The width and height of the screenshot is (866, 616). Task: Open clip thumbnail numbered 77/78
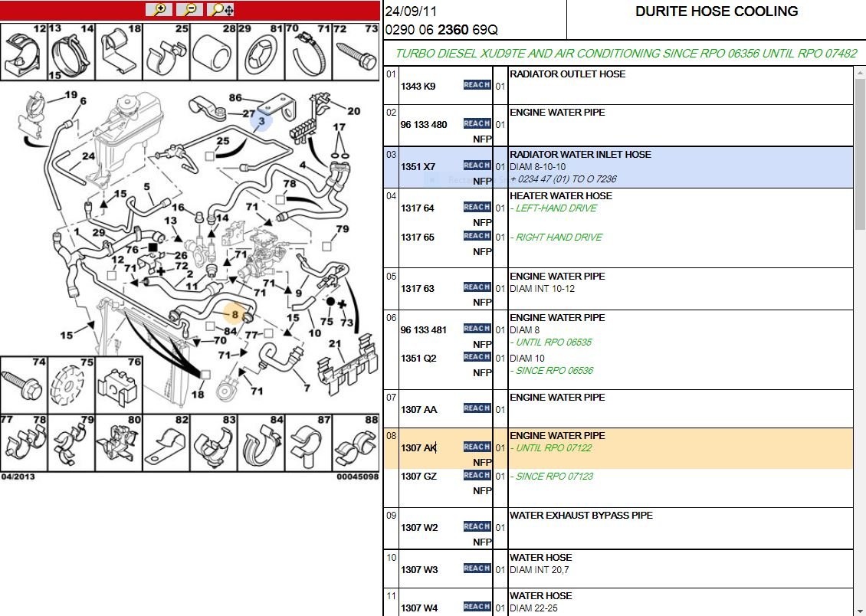(x=24, y=443)
